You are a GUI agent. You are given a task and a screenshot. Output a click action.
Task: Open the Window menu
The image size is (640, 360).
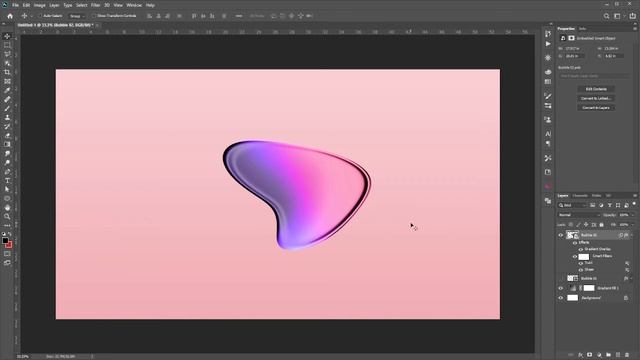click(134, 5)
